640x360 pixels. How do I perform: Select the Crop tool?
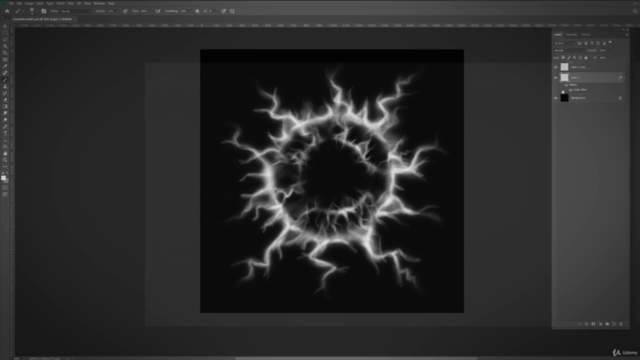(5, 53)
